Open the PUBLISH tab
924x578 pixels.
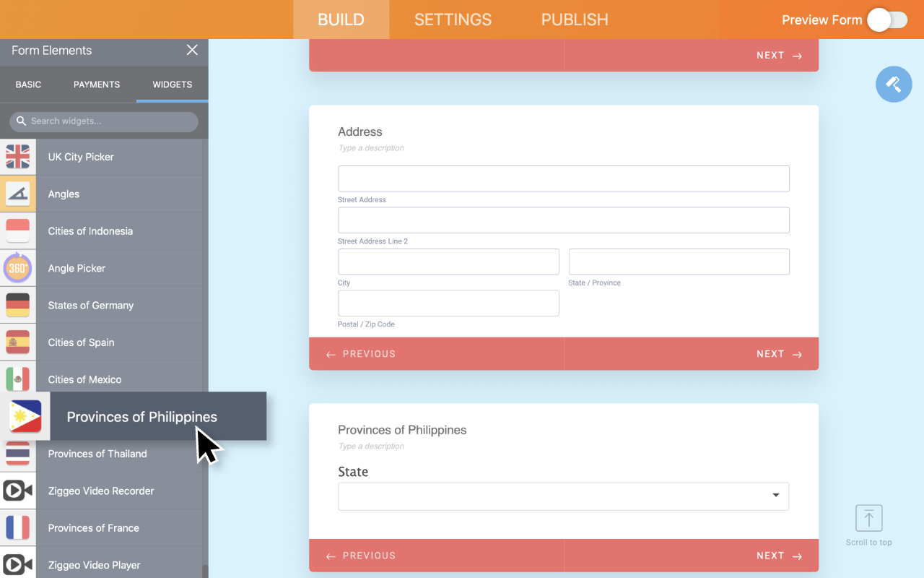coord(575,20)
